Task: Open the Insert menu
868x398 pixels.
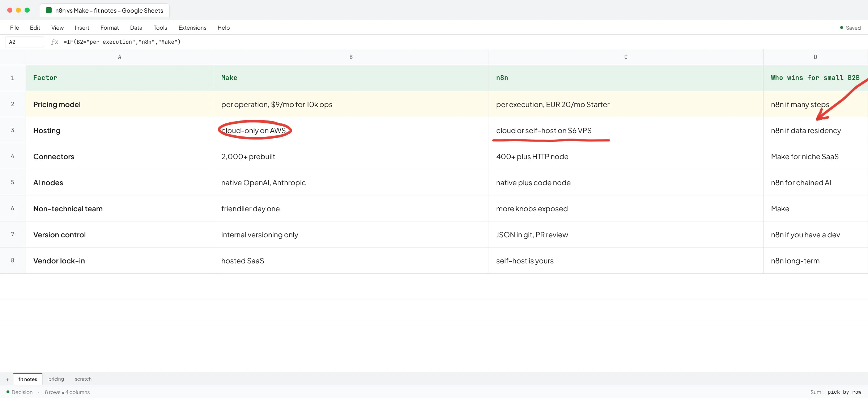Action: point(82,28)
